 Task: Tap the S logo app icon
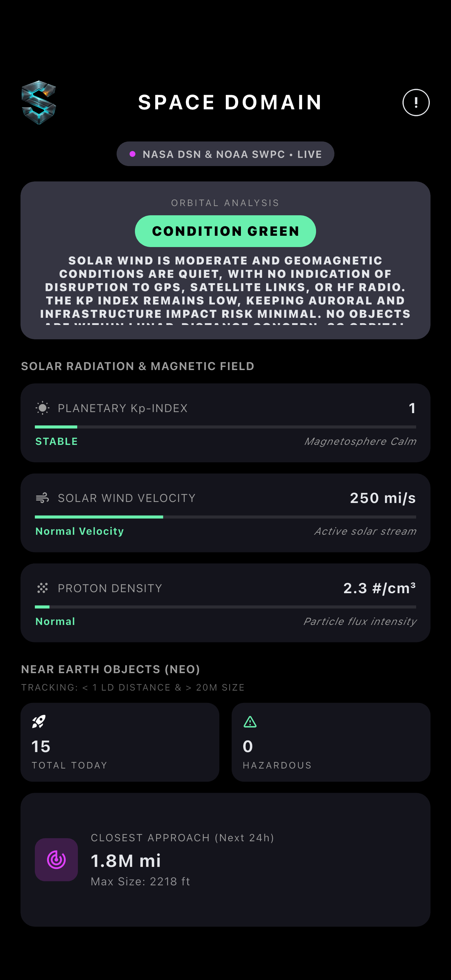click(39, 102)
